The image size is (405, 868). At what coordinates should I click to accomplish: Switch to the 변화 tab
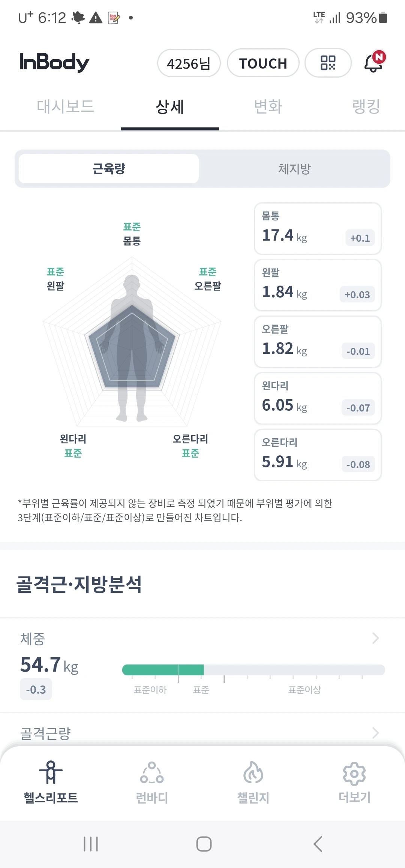pos(268,106)
